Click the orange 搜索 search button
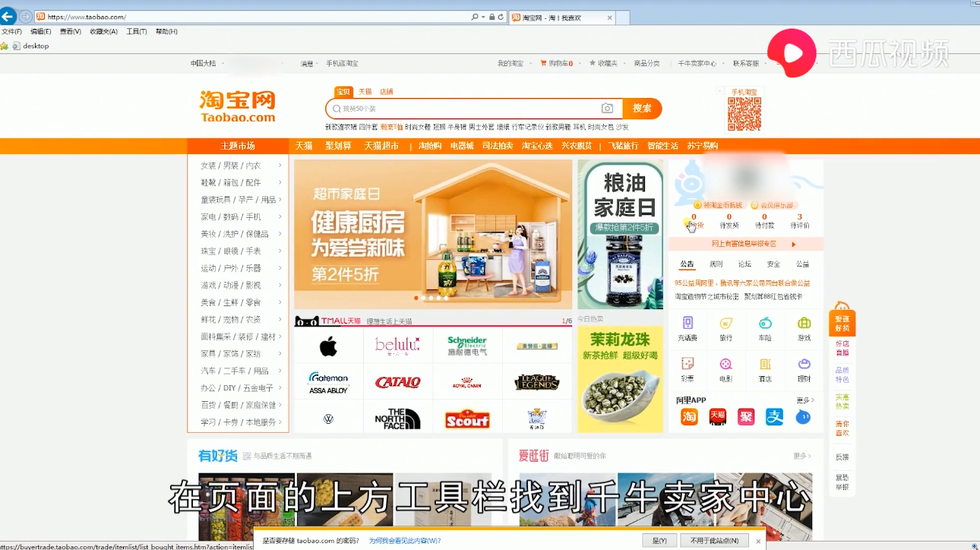Viewport: 980px width, 550px height. 642,109
